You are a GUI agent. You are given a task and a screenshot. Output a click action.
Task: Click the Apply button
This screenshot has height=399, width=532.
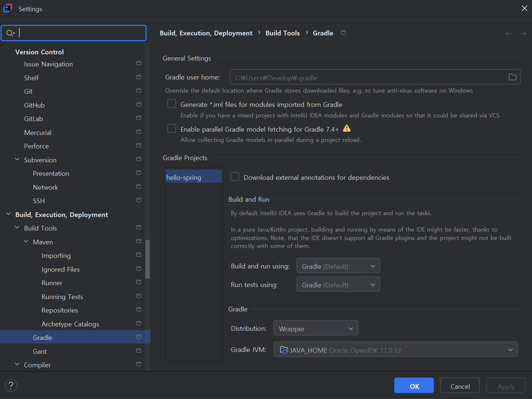coord(506,386)
